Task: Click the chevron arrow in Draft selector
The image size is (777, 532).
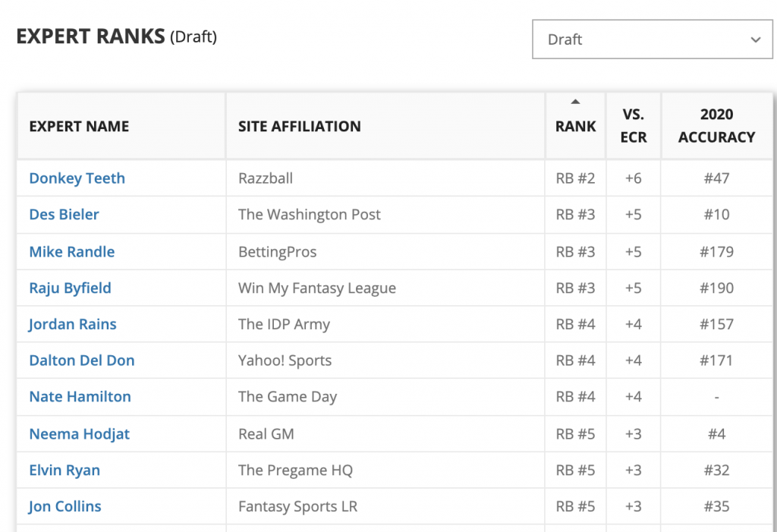Action: click(x=755, y=40)
